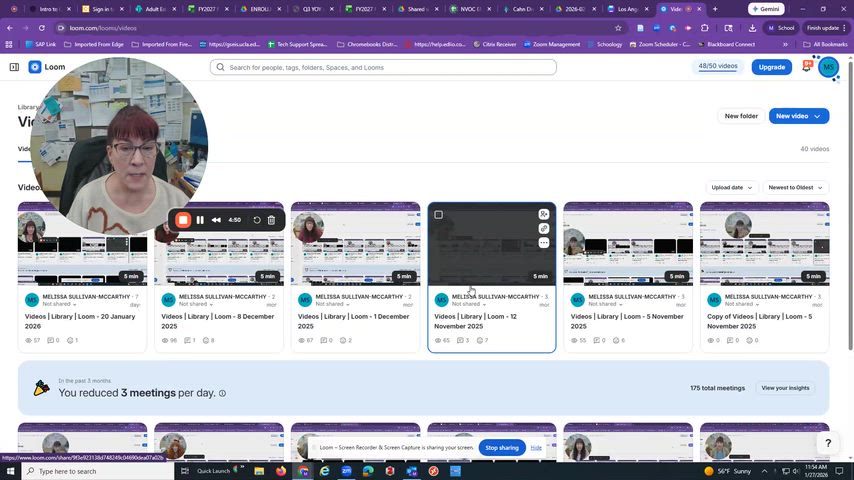Click the Loom search input field

(383, 67)
